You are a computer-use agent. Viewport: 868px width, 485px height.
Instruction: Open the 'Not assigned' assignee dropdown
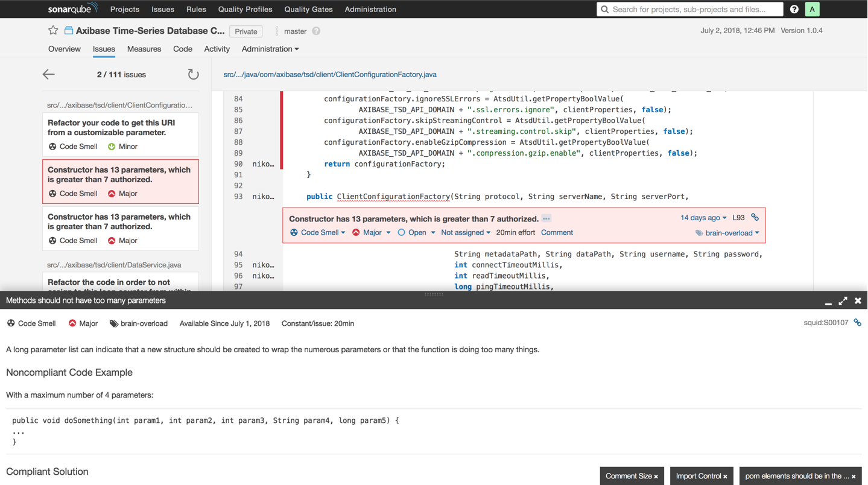pos(466,232)
